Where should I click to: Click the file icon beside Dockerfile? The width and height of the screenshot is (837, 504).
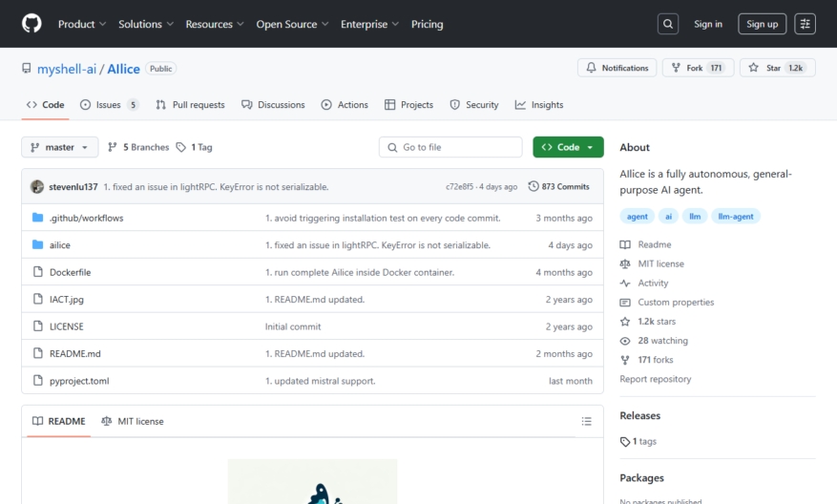click(38, 272)
